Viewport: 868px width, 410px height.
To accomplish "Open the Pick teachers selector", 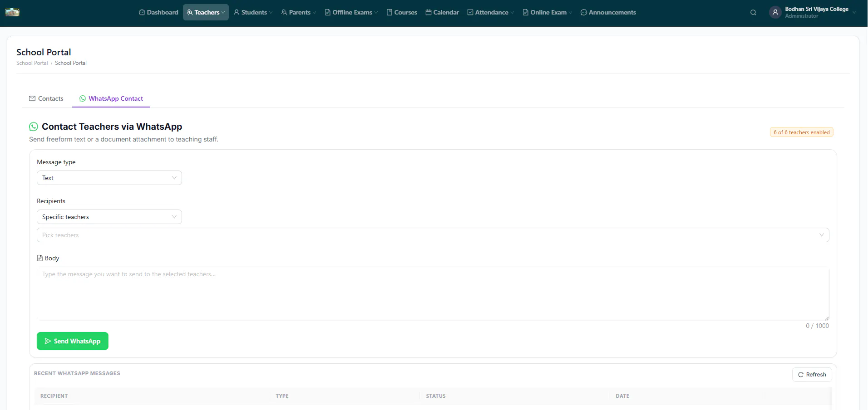I will 433,235.
